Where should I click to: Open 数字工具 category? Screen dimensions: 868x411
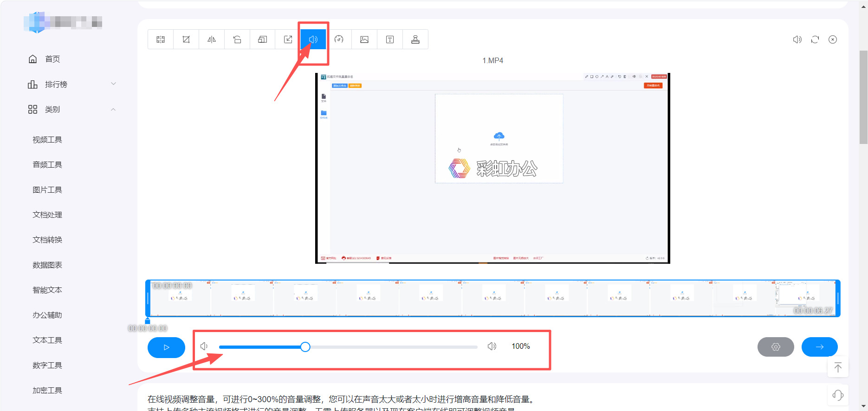coord(47,365)
